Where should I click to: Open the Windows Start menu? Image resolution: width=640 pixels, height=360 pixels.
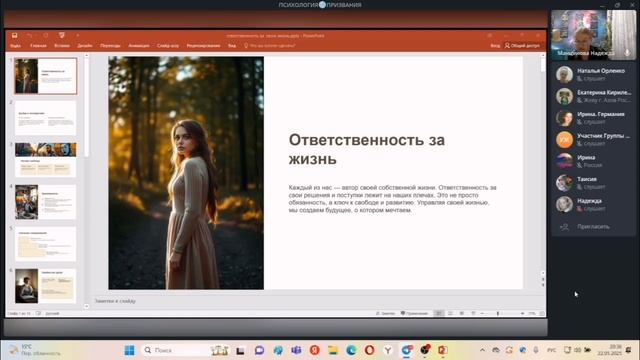click(x=129, y=350)
